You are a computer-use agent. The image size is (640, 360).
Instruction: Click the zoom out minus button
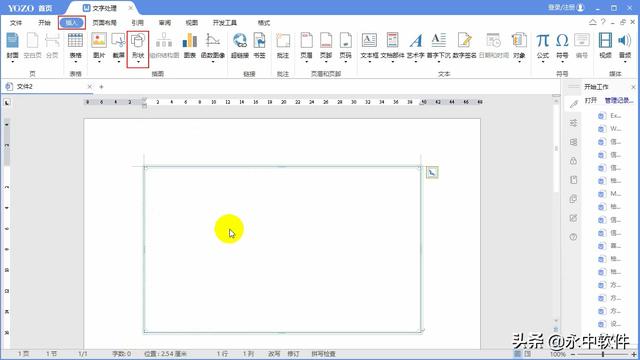[x=572, y=354]
